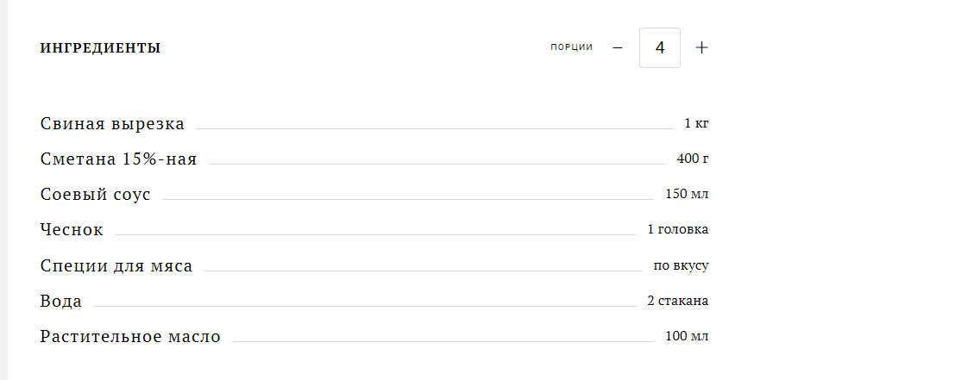Viewport: 980px width, 380px height.
Task: Click the gray strip at page edge
Action: point(3,190)
